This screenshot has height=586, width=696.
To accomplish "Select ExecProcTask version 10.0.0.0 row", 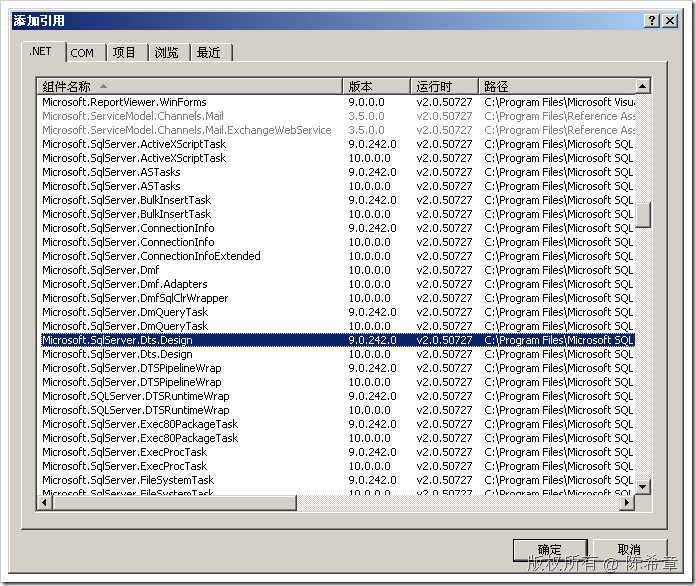I will tap(337, 466).
